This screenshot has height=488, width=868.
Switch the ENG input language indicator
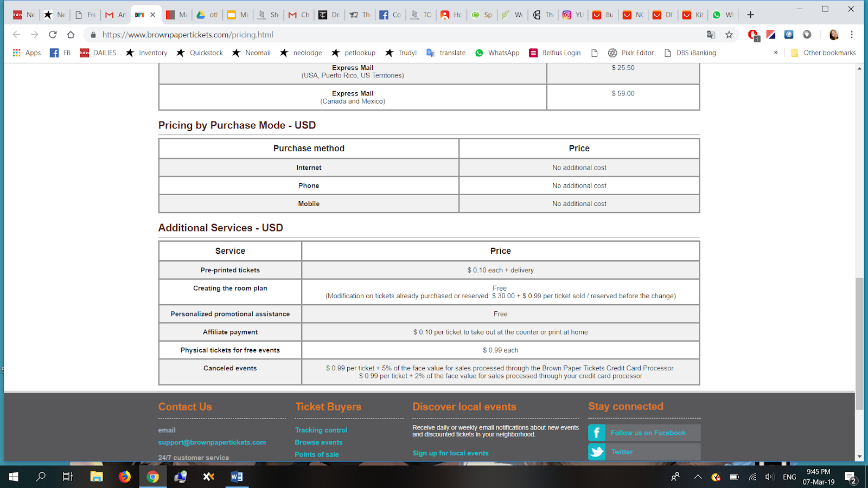pyautogui.click(x=789, y=477)
